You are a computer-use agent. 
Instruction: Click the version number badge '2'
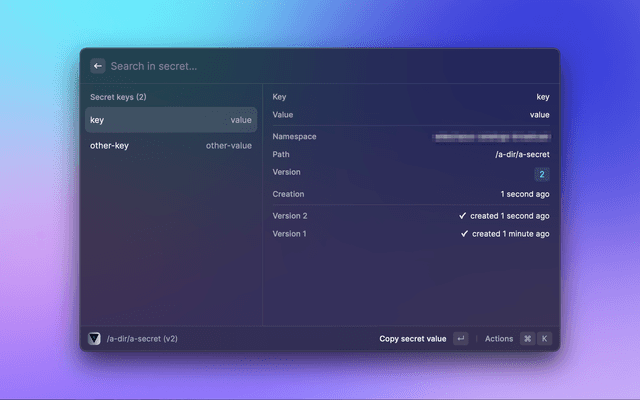(542, 174)
